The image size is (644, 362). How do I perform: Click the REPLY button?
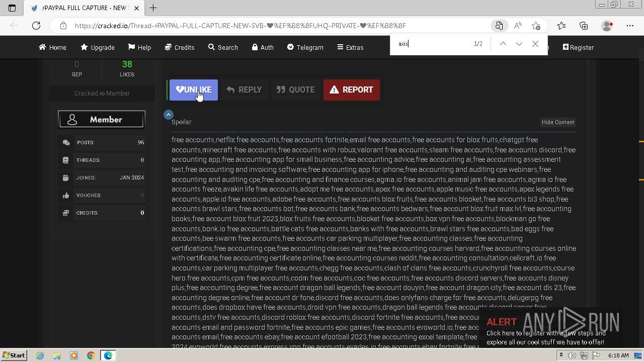pyautogui.click(x=244, y=90)
